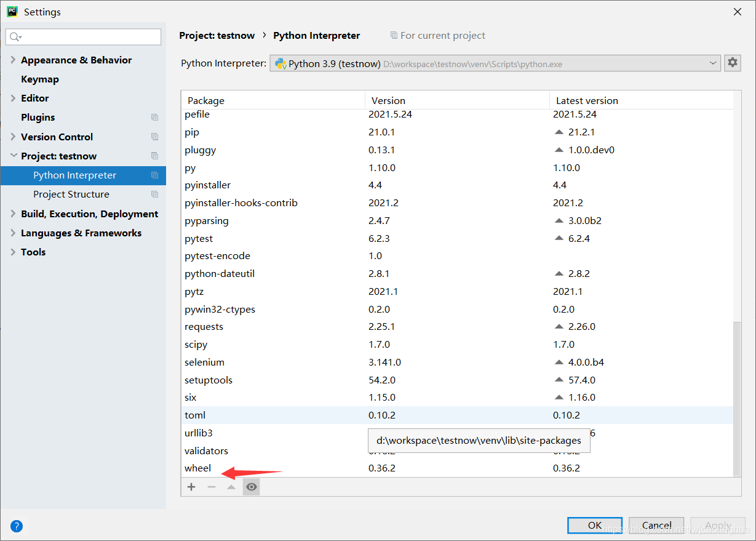The image size is (756, 541).
Task: Select the pywin32-ctypes package row
Action: (x=457, y=310)
